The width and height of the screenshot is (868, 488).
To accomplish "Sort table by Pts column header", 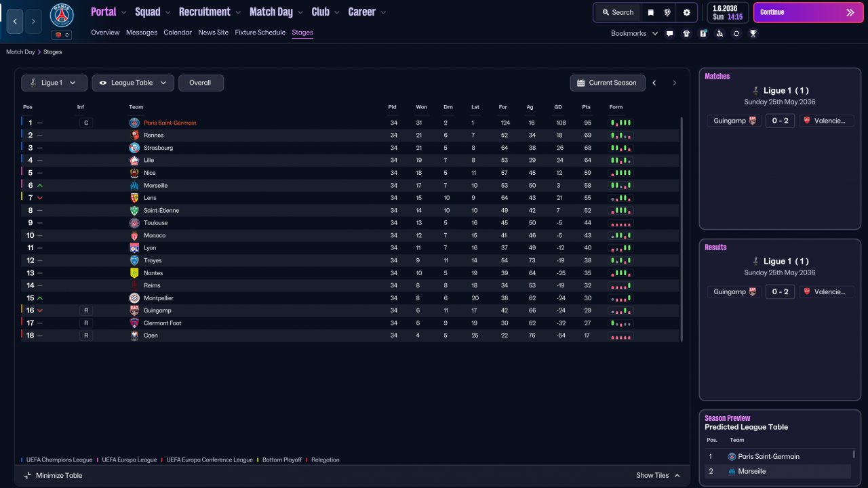I will [x=586, y=107].
